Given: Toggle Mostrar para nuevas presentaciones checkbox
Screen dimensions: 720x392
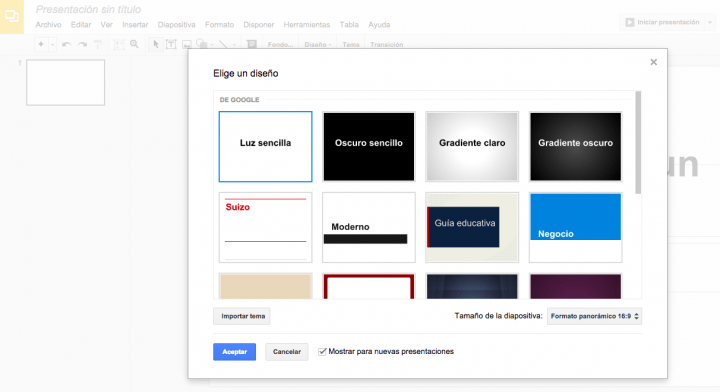Looking at the screenshot, I should coord(322,352).
